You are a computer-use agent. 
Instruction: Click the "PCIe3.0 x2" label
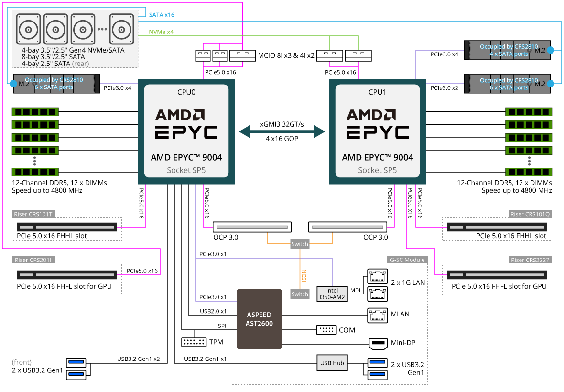pos(444,88)
